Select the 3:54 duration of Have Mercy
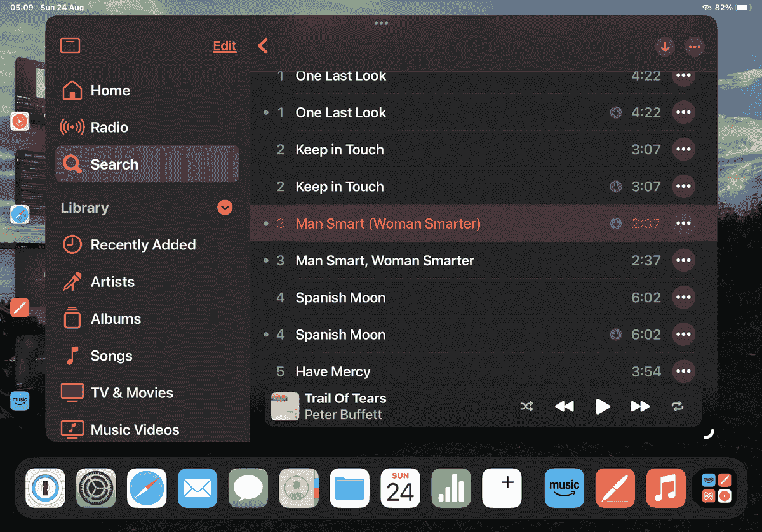 pos(646,371)
